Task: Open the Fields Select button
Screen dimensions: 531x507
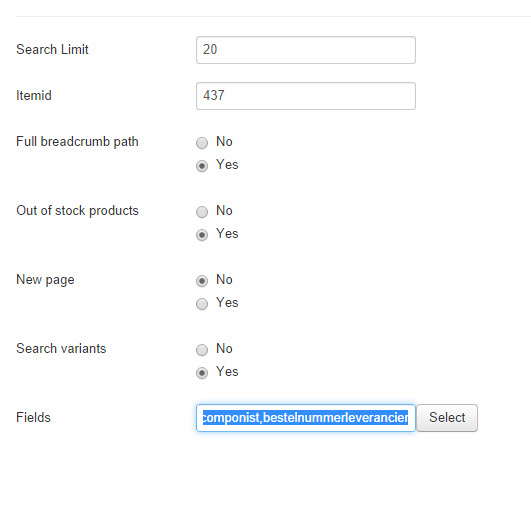Action: (447, 418)
